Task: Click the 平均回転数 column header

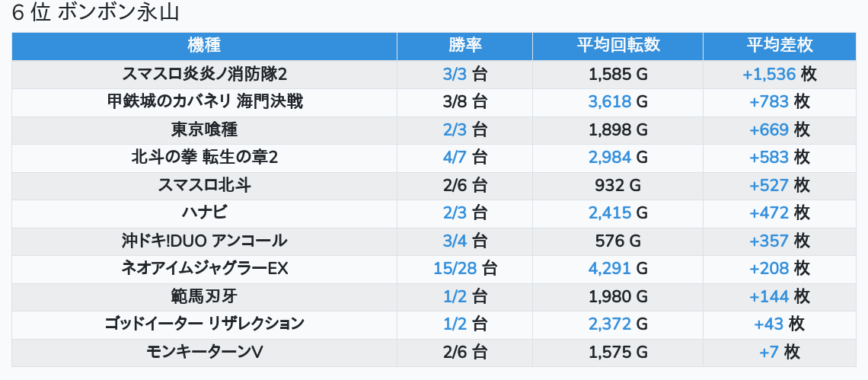Action: click(x=617, y=46)
